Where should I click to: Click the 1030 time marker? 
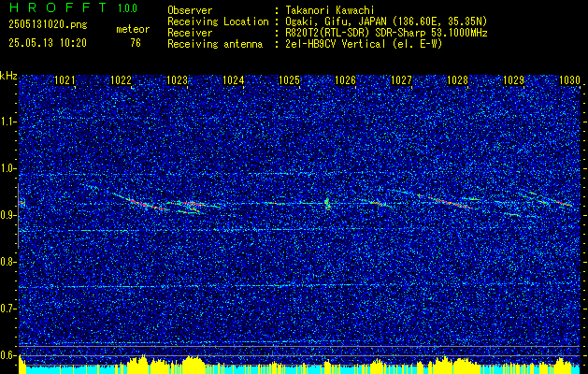point(569,79)
